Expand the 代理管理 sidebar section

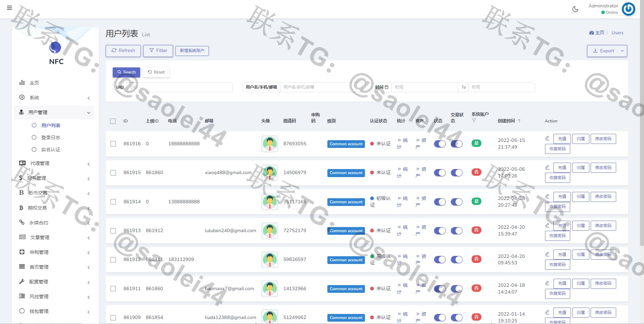click(x=54, y=163)
